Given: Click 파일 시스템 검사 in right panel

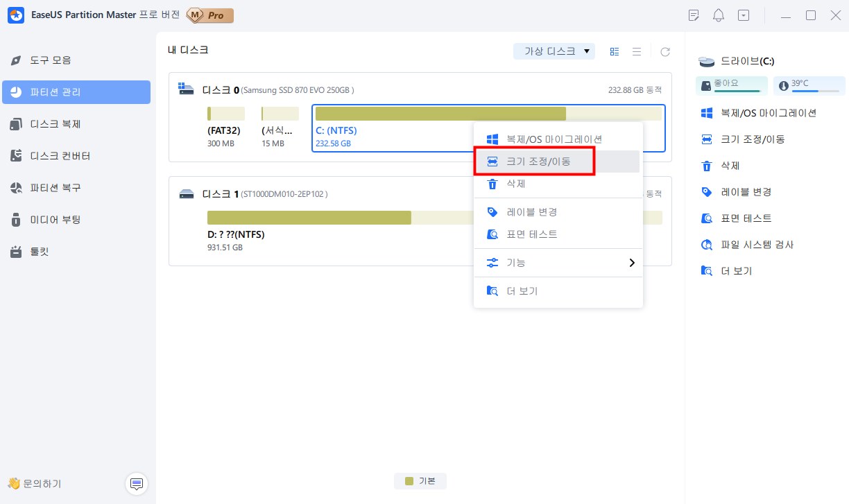Looking at the screenshot, I should (x=757, y=245).
